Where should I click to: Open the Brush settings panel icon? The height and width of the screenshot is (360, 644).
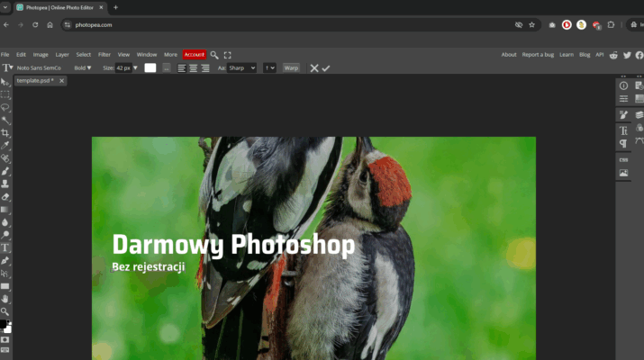tap(623, 115)
